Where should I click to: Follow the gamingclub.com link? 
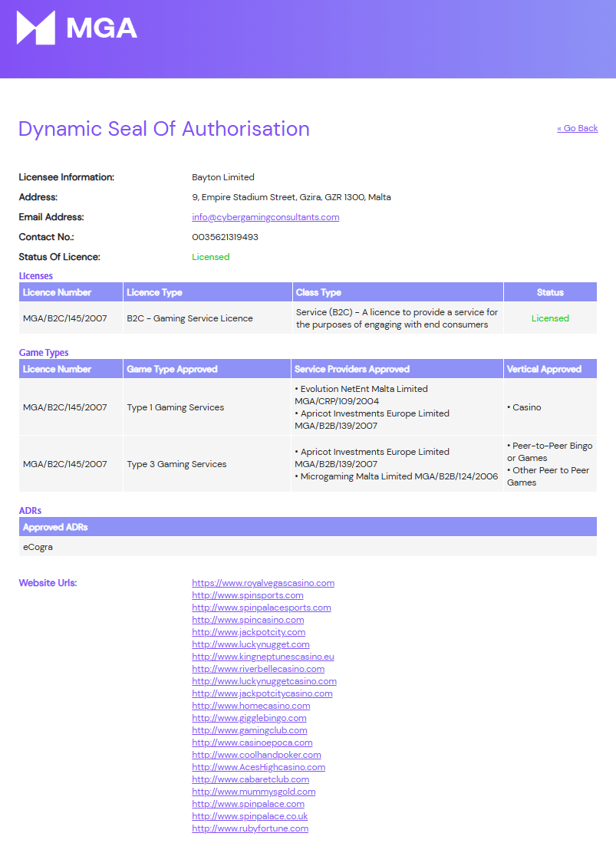249,730
